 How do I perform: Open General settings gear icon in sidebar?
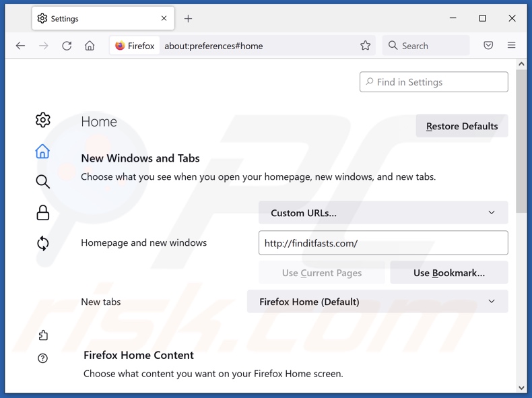click(43, 120)
